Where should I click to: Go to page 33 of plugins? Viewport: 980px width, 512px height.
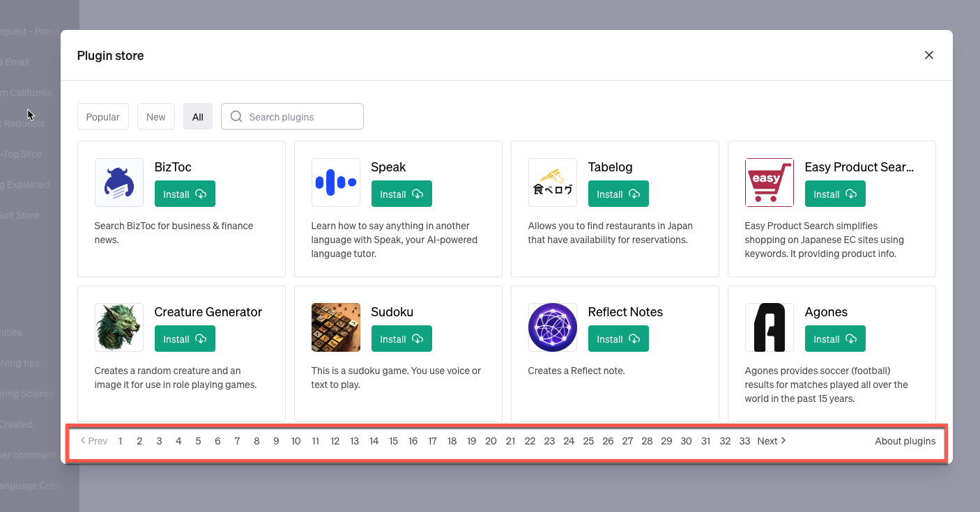[744, 441]
